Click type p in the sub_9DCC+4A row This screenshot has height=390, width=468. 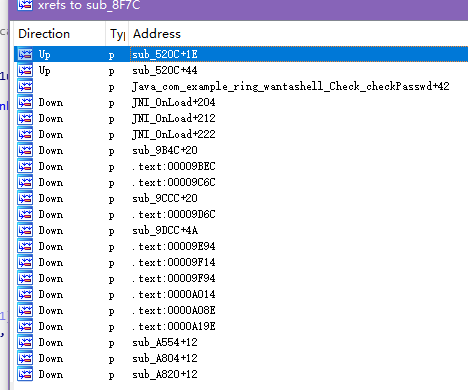pos(112,231)
